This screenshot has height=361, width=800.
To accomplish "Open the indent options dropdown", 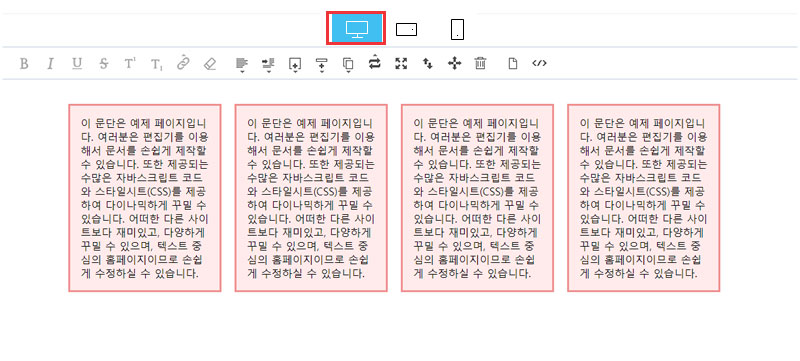I will 268,64.
